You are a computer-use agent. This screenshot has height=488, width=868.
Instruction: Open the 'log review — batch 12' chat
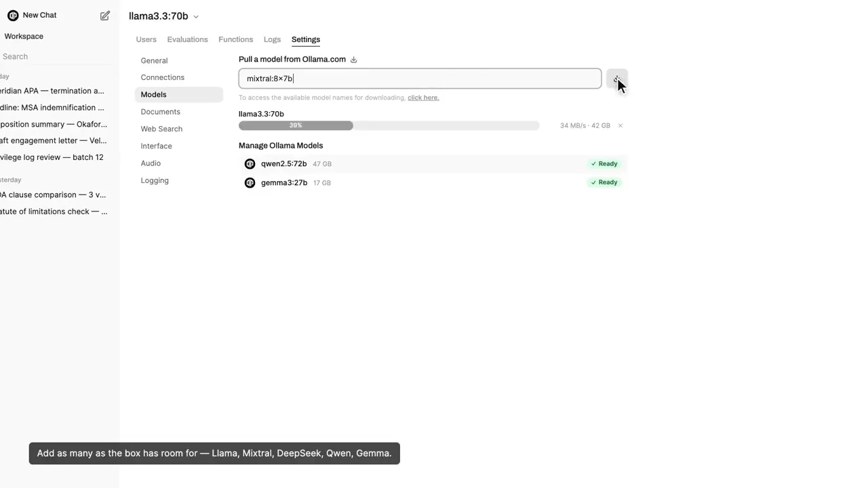click(53, 157)
